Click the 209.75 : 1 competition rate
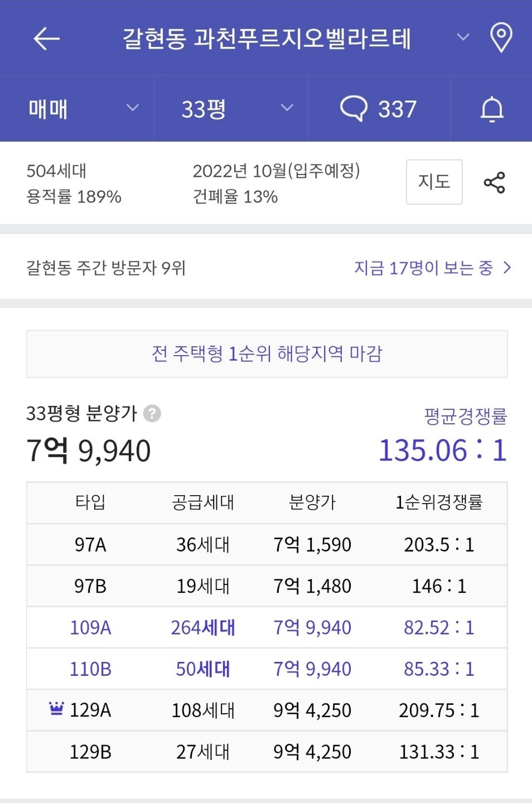 point(439,710)
